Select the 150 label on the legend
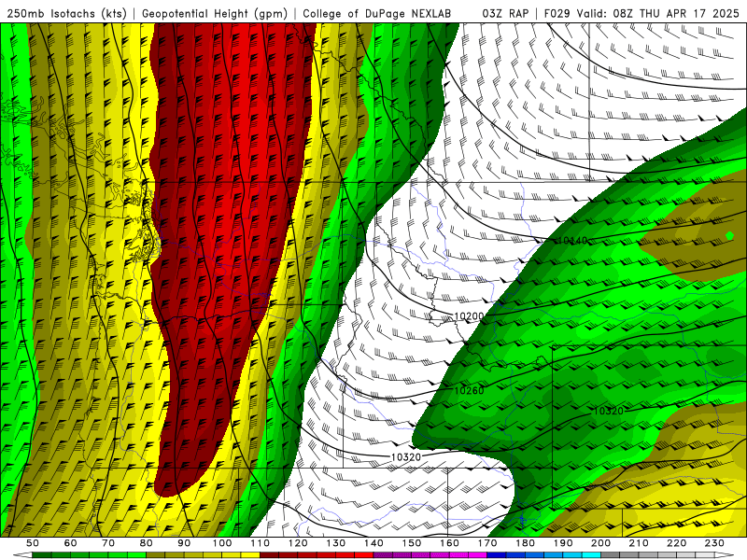The image size is (747, 560). pyautogui.click(x=412, y=543)
